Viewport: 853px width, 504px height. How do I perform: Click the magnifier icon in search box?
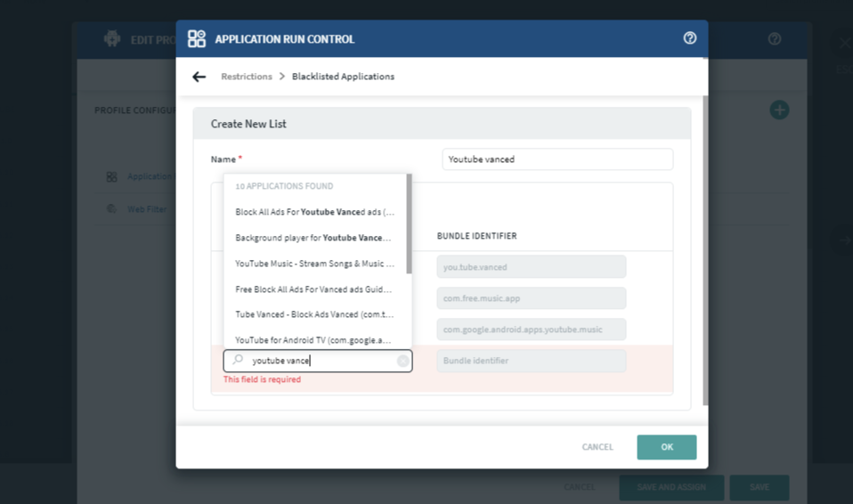pyautogui.click(x=238, y=361)
